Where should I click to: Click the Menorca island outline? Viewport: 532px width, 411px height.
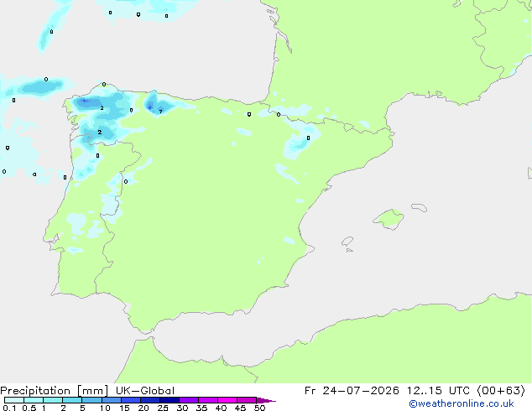pos(420,207)
